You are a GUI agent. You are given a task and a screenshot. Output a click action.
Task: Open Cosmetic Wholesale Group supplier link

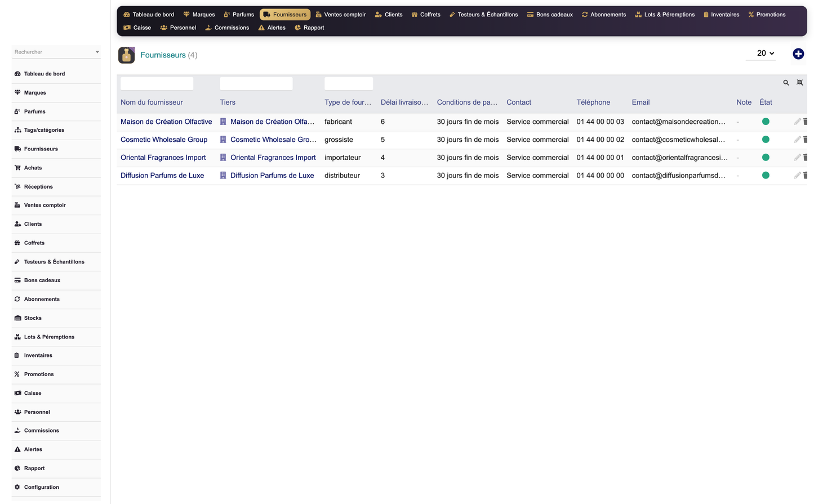(164, 140)
